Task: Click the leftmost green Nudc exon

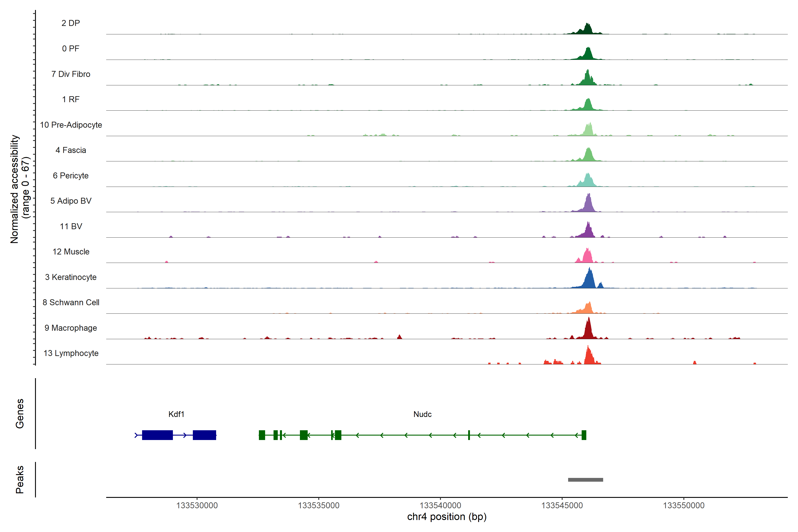Action: 262,435
